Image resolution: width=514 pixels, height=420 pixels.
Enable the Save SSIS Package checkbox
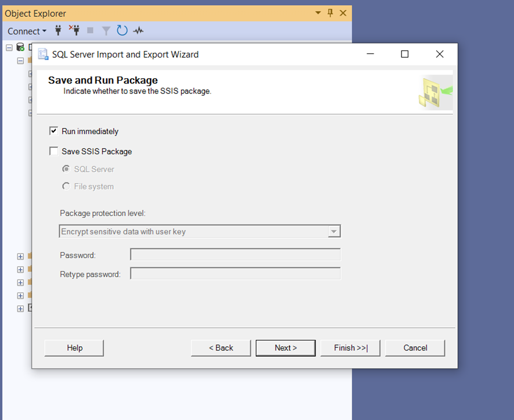click(53, 151)
